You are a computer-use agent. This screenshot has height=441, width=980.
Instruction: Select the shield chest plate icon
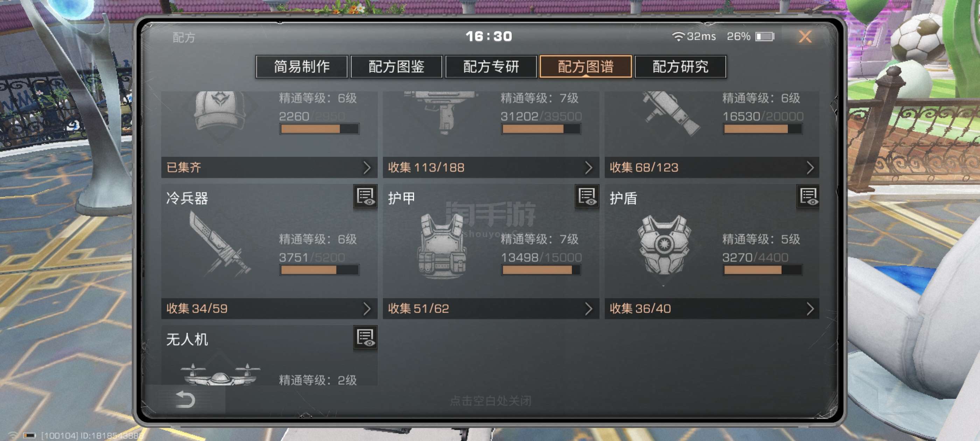[x=664, y=245]
